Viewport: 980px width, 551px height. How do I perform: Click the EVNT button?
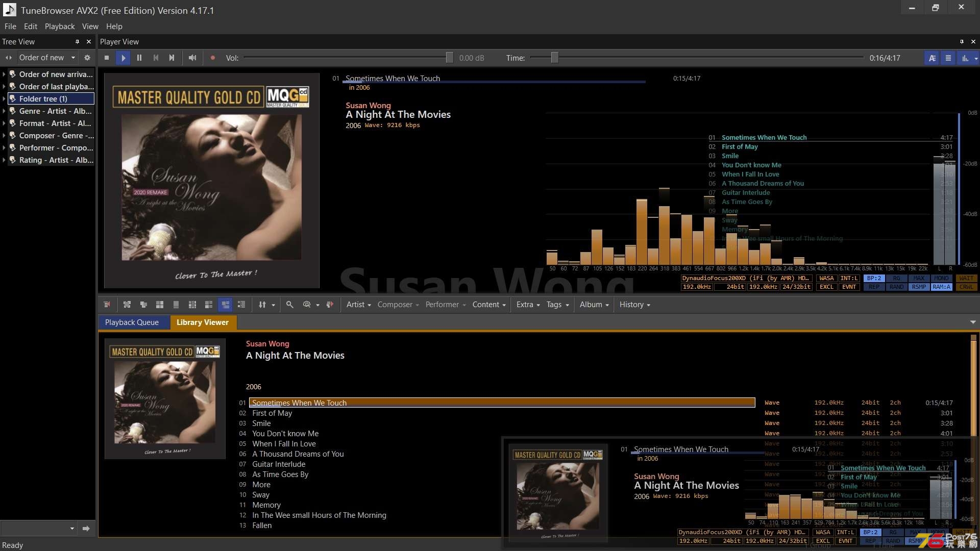pos(848,287)
